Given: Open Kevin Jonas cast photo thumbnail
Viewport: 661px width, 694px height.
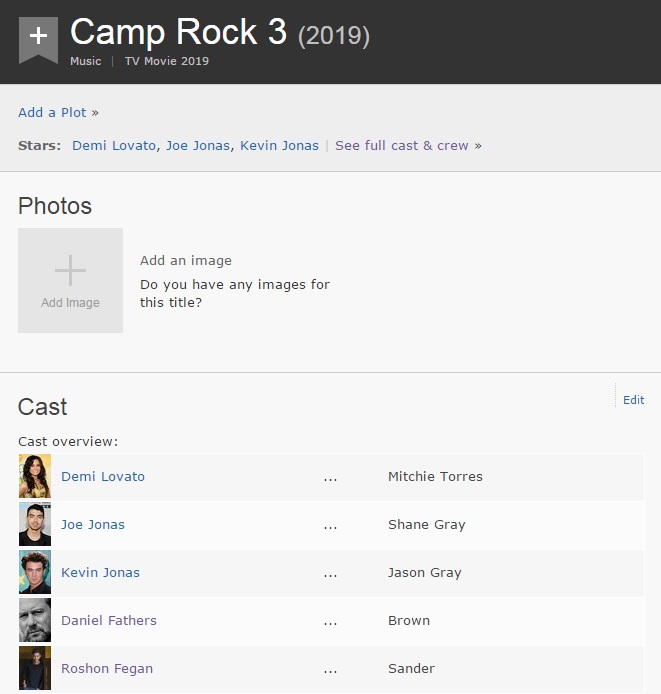Looking at the screenshot, I should [35, 572].
